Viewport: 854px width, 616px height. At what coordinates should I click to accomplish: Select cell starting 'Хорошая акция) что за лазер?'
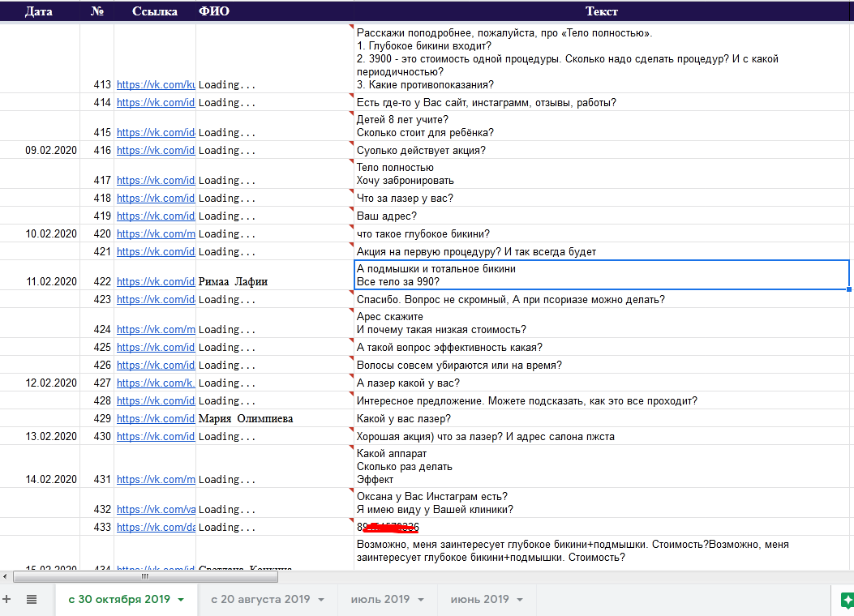pos(602,436)
